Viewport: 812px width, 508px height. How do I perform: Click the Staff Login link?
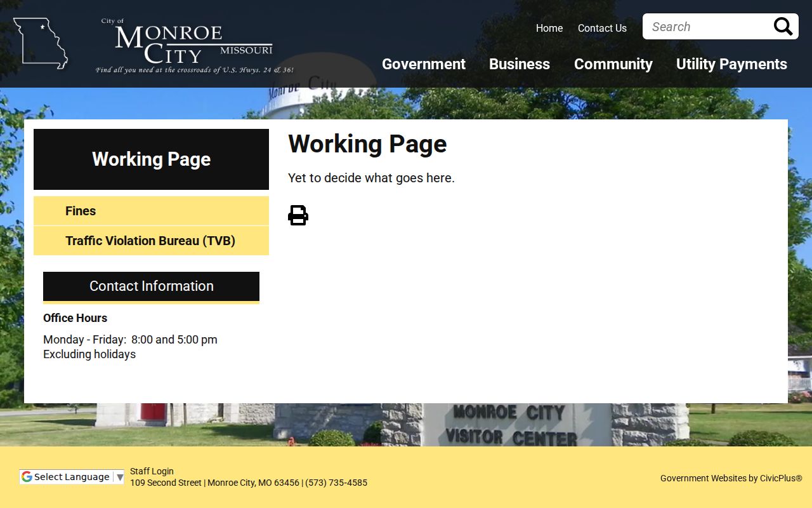[152, 471]
